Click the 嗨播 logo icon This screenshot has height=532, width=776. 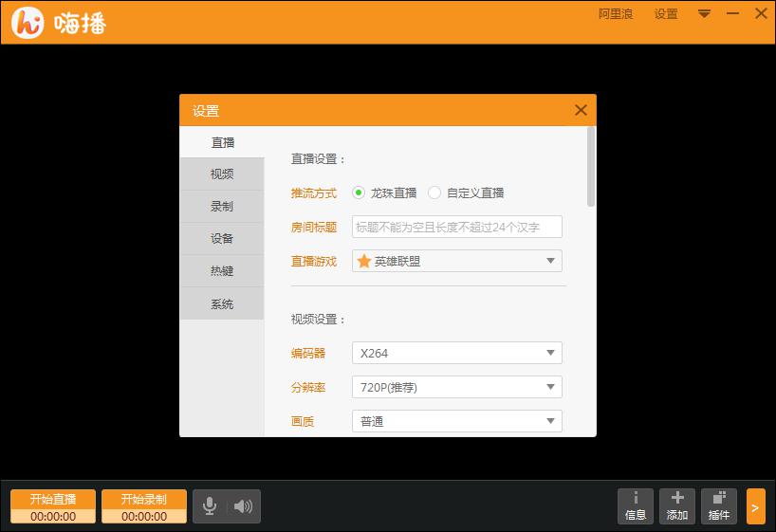[28, 22]
